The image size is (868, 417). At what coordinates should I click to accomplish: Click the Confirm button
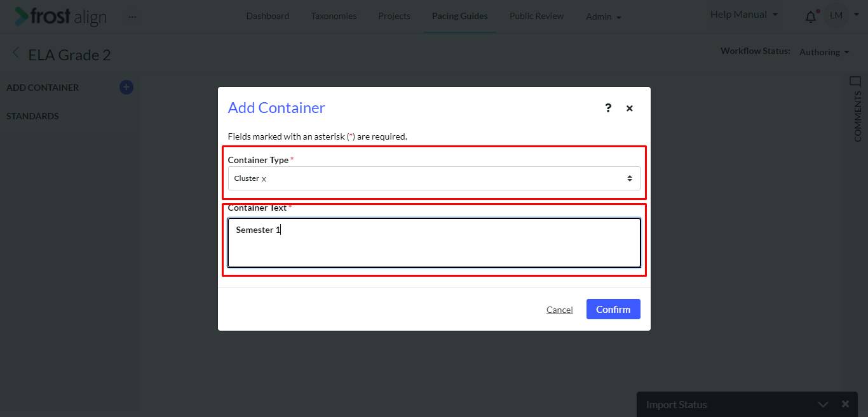613,309
